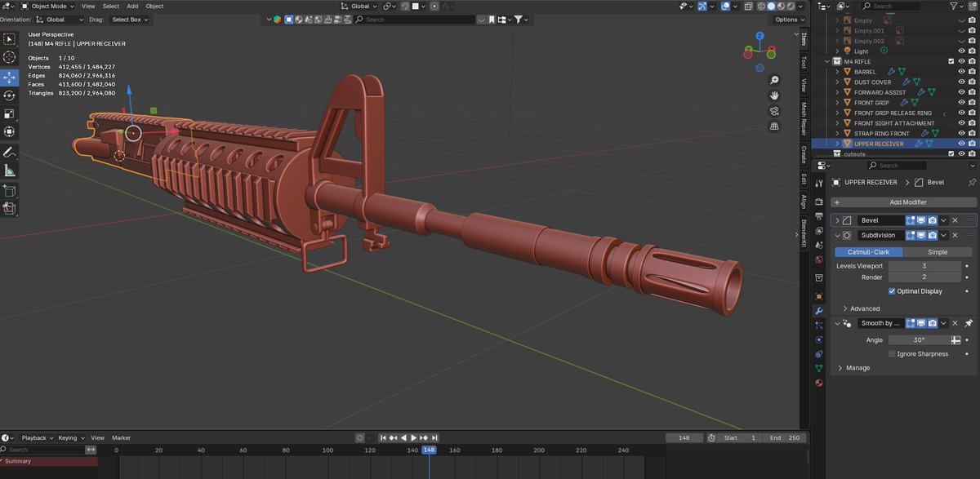Disable FRONT GRIP in renders camera icon
Image resolution: width=980 pixels, height=479 pixels.
tap(972, 103)
